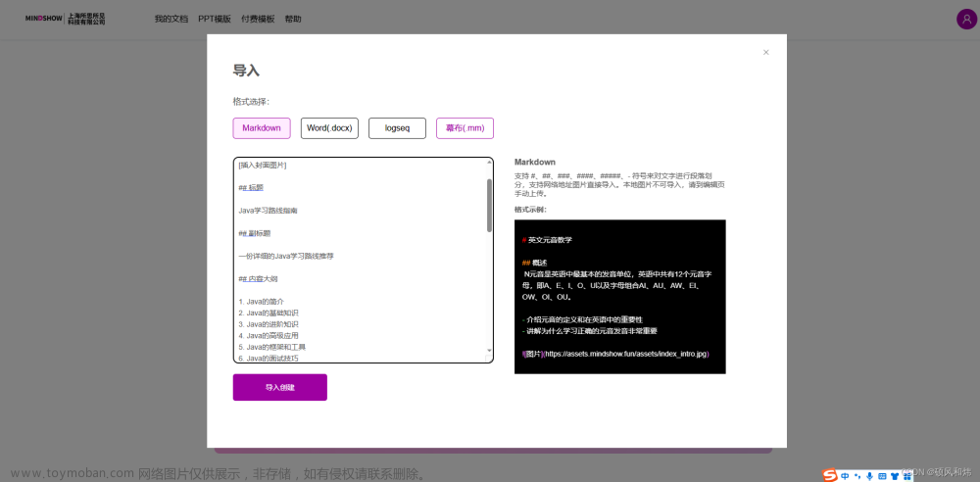Toggle Sogou Chinese/English mode

[x=845, y=476]
